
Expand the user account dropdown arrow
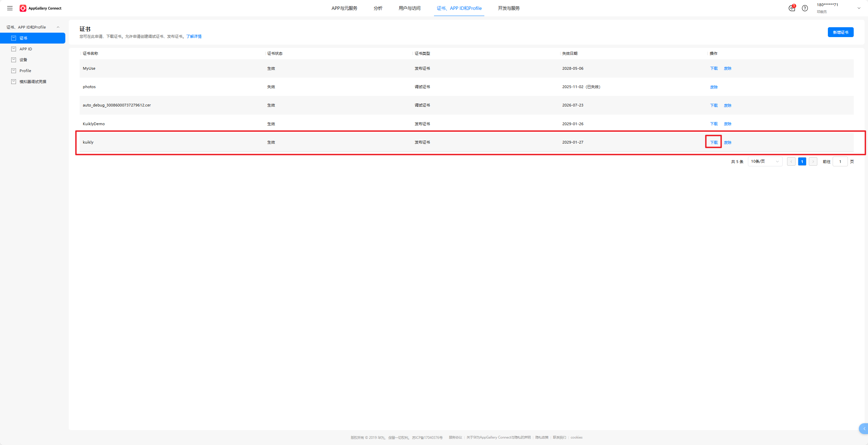pyautogui.click(x=859, y=8)
